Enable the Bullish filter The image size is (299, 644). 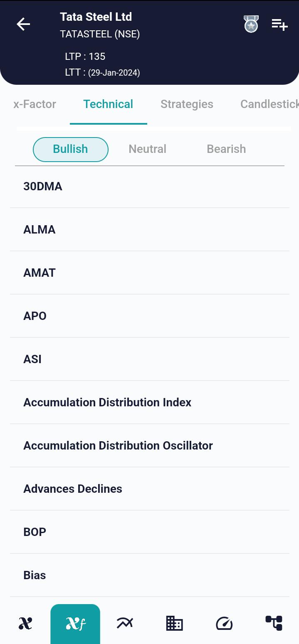pos(70,149)
